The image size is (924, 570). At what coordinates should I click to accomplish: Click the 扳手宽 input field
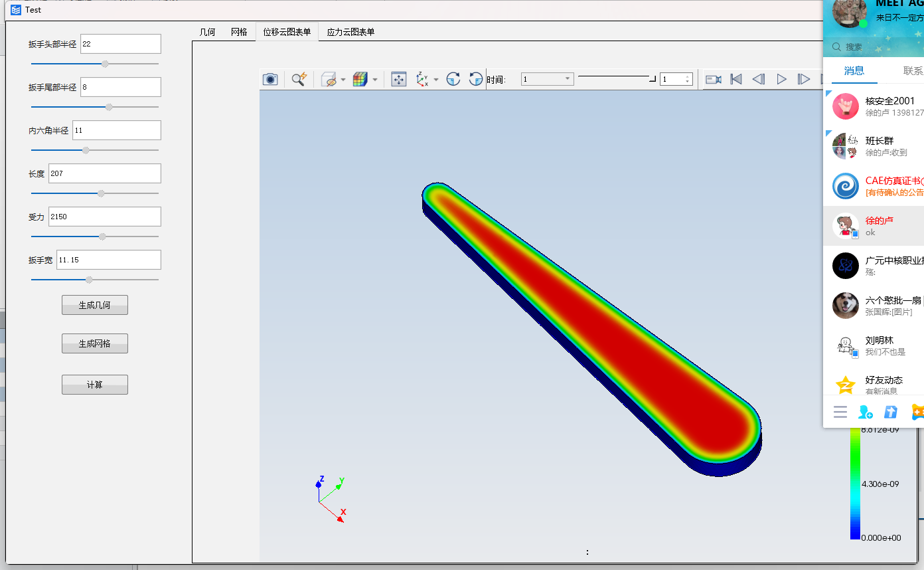[x=109, y=260]
